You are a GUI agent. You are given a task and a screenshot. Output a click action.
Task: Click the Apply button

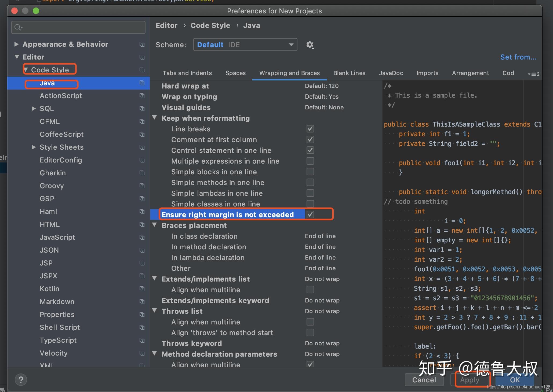point(470,380)
